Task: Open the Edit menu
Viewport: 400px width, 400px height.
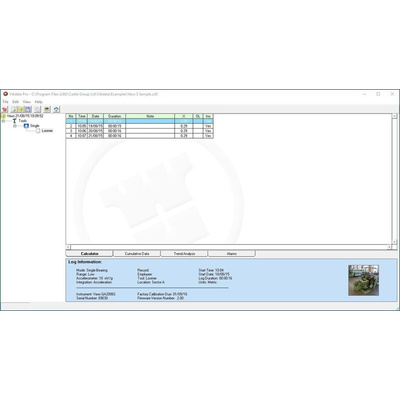Action: point(16,102)
